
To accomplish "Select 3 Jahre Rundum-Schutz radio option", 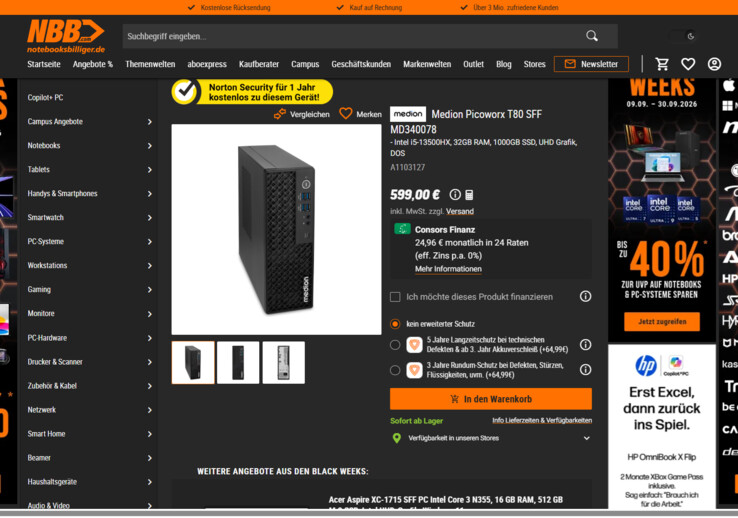I will 395,370.
